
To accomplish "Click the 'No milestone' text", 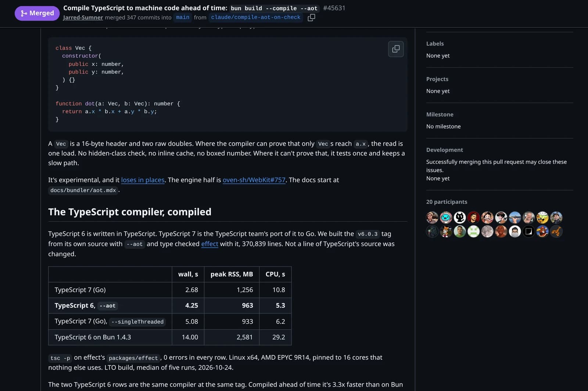I will click(x=443, y=126).
